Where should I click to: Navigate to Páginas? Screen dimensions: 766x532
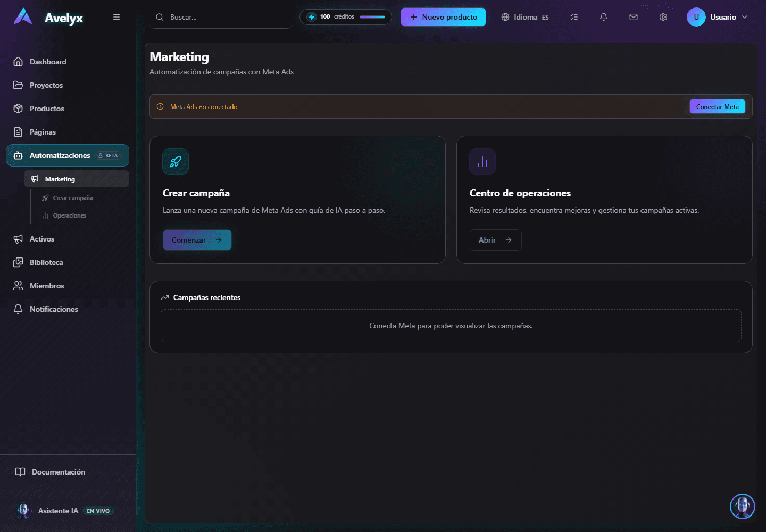68,132
